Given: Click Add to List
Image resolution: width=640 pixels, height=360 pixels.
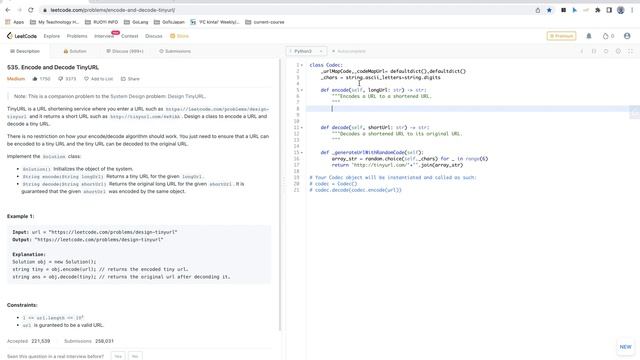Looking at the screenshot, I should tap(98, 79).
